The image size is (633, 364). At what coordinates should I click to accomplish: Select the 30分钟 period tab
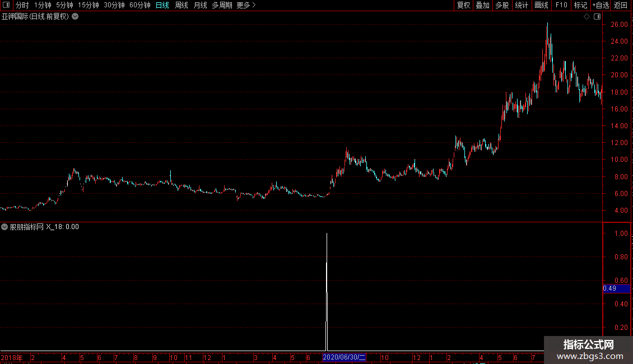click(x=114, y=5)
